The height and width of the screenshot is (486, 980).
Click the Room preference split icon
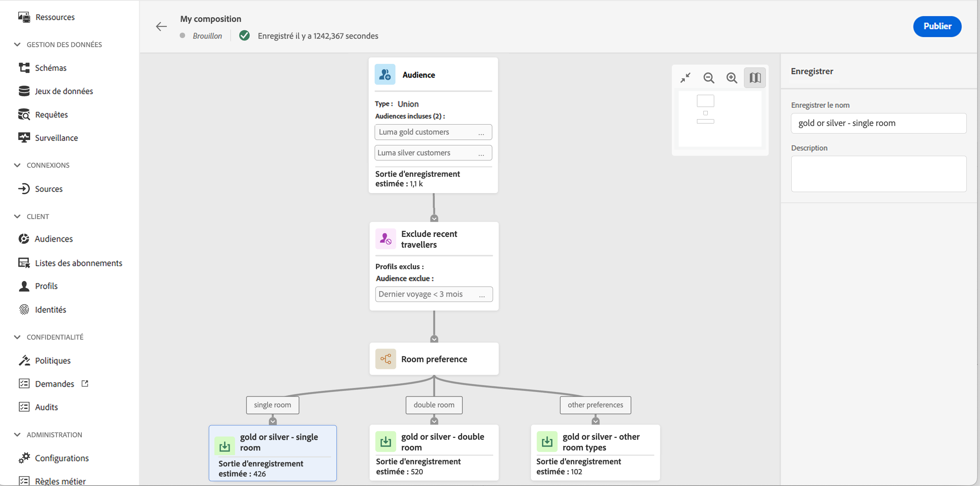[x=385, y=359]
